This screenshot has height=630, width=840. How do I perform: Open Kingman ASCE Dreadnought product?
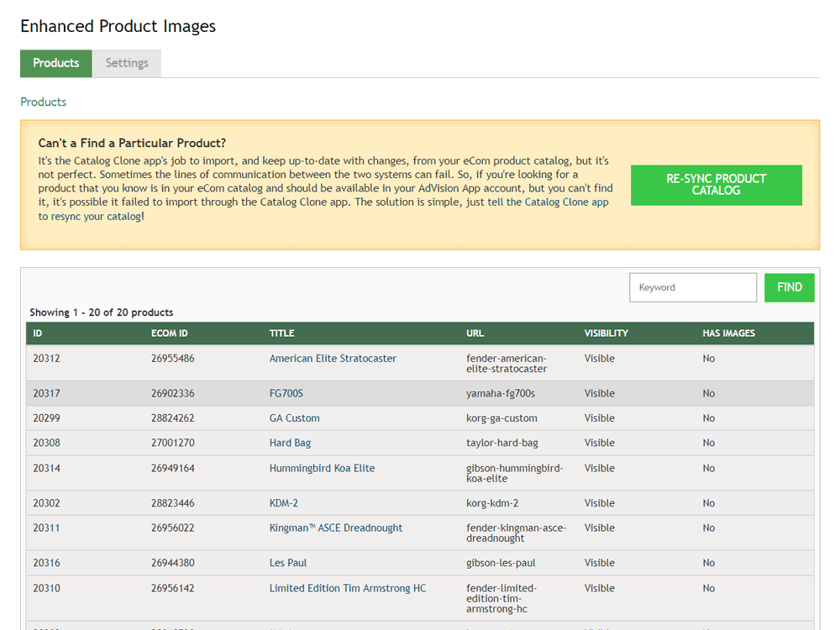pos(335,528)
